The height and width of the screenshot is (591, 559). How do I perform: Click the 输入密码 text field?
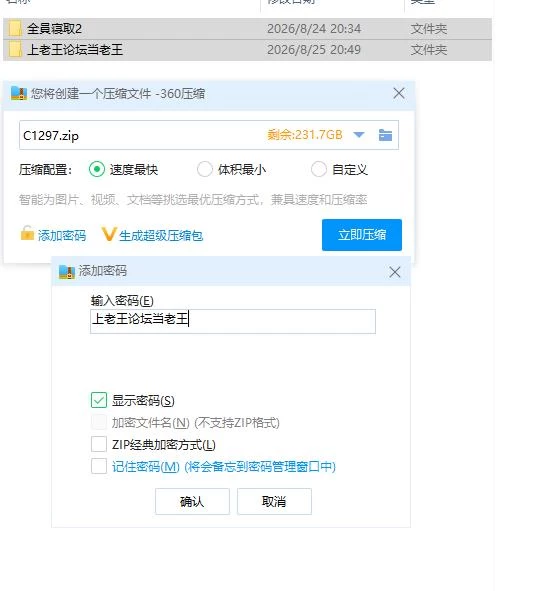(x=233, y=321)
